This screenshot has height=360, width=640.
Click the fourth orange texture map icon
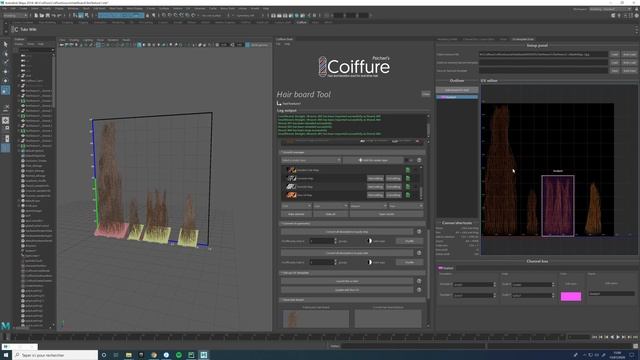click(291, 195)
